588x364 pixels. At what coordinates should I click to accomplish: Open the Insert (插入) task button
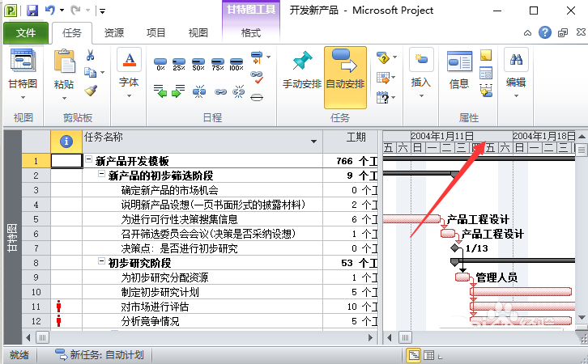tap(420, 73)
